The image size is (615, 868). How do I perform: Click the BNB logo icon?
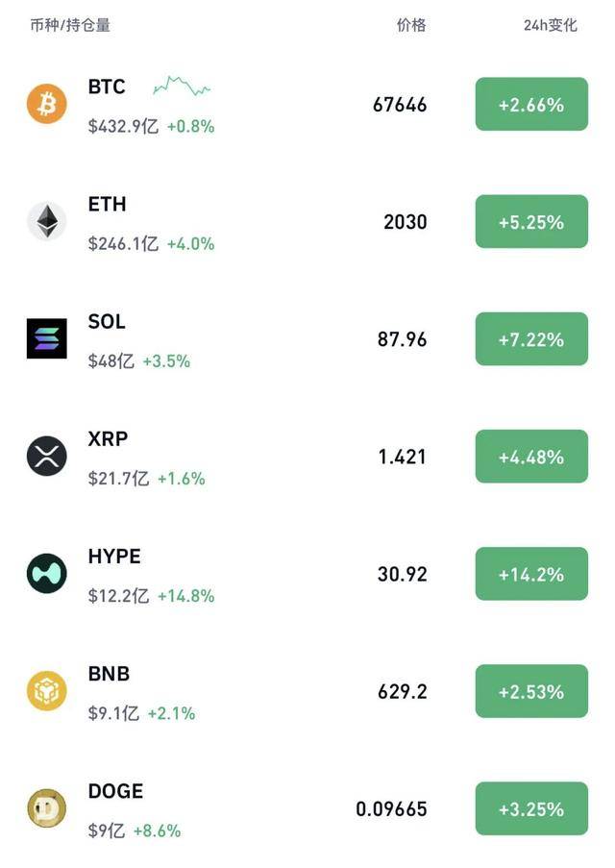click(46, 691)
